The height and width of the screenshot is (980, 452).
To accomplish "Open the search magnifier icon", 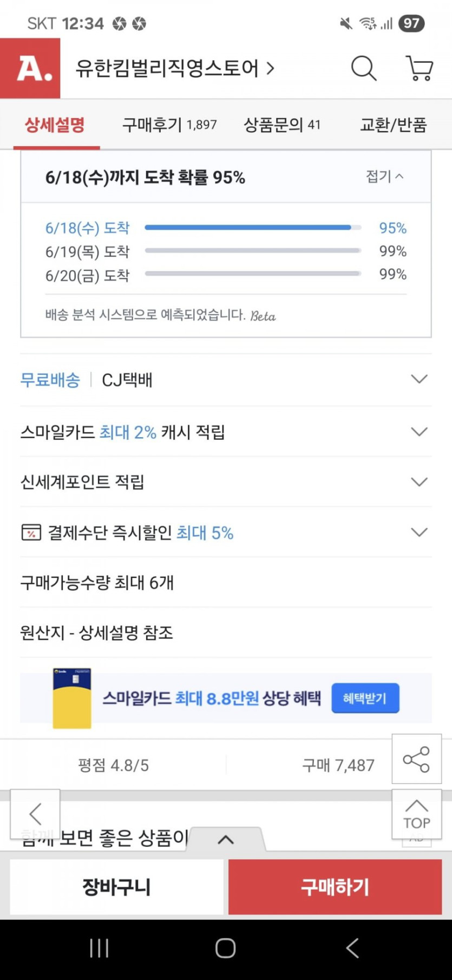I will coord(364,68).
